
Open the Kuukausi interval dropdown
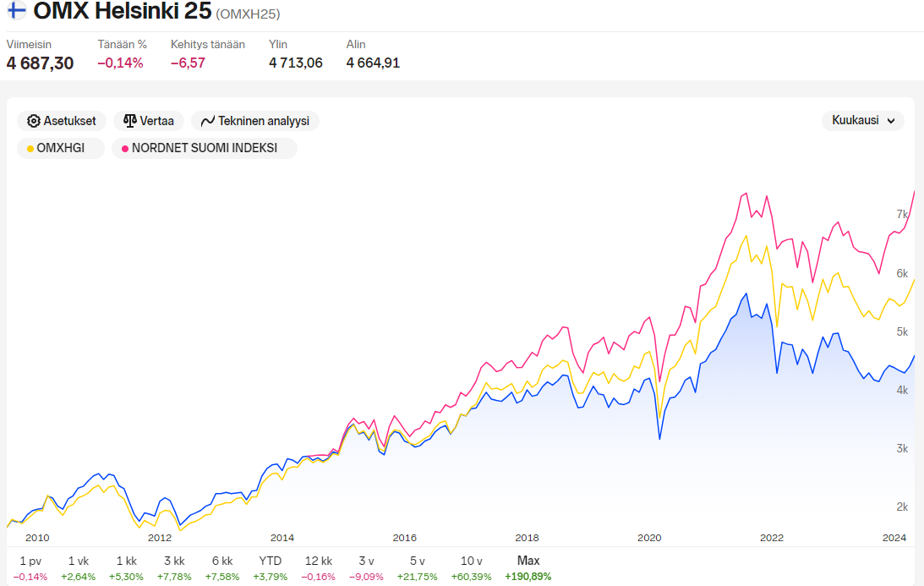[863, 120]
